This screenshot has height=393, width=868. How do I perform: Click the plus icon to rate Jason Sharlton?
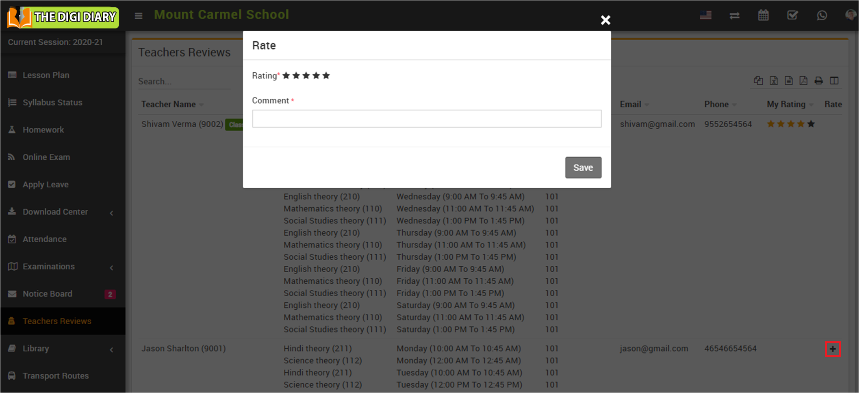point(833,349)
